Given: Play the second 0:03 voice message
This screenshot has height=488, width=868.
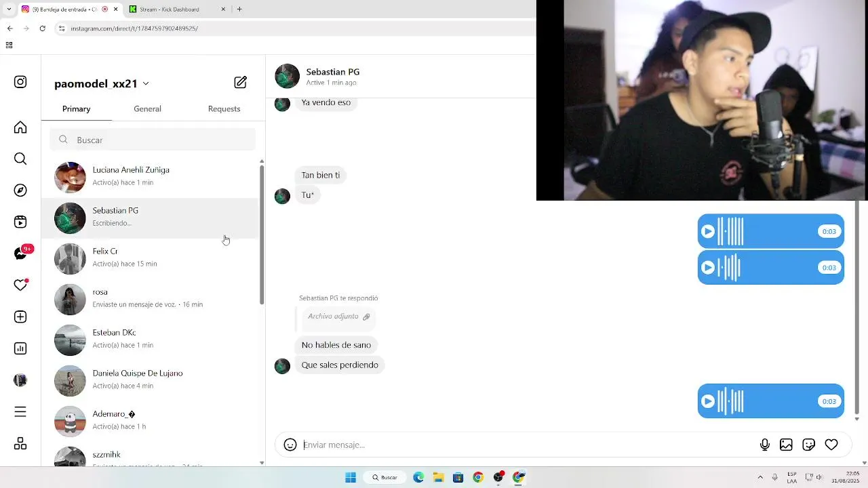Looking at the screenshot, I should tap(707, 268).
